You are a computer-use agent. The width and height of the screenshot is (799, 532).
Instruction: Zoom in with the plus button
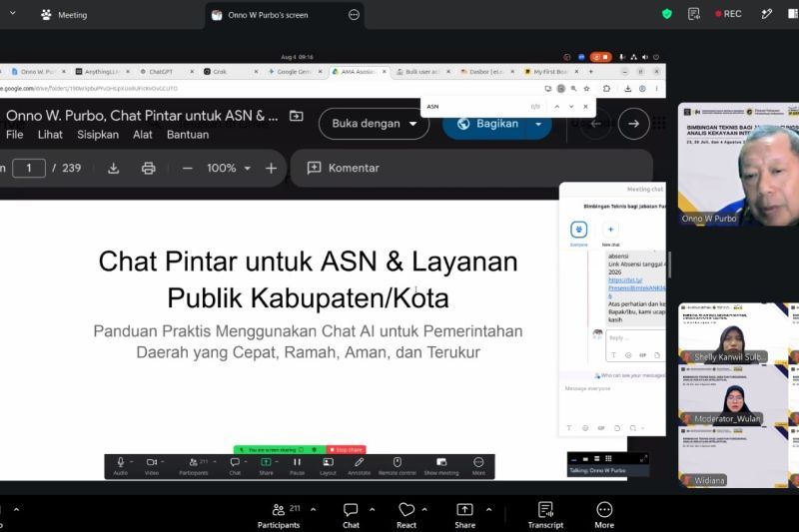tap(271, 168)
